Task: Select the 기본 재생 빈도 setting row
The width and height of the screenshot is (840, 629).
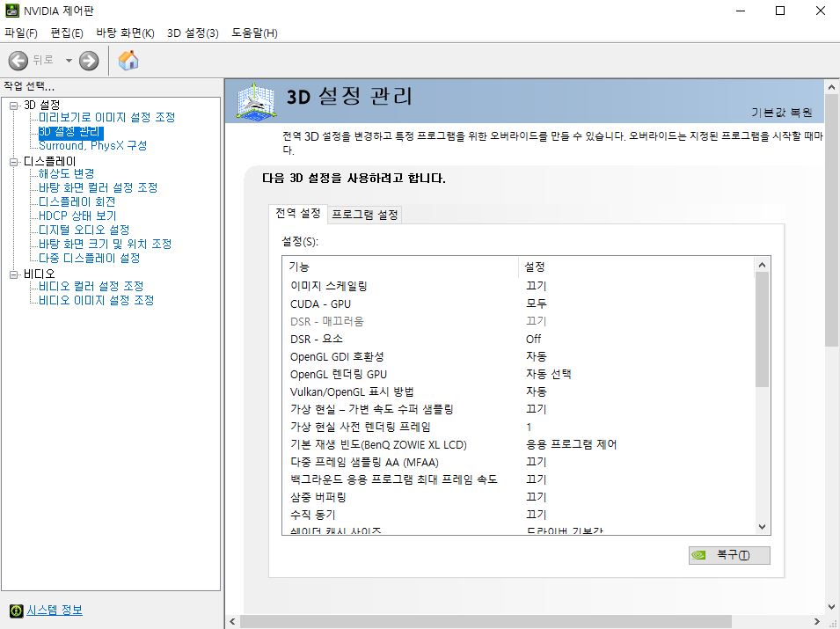Action: coord(518,444)
